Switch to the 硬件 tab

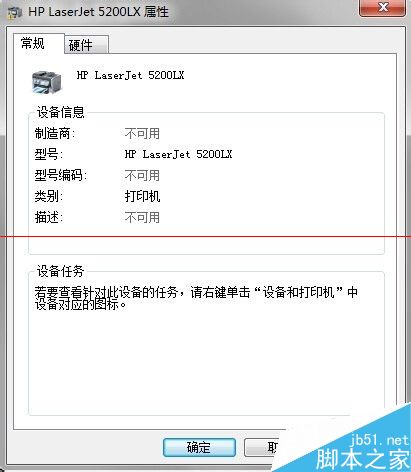[x=86, y=45]
